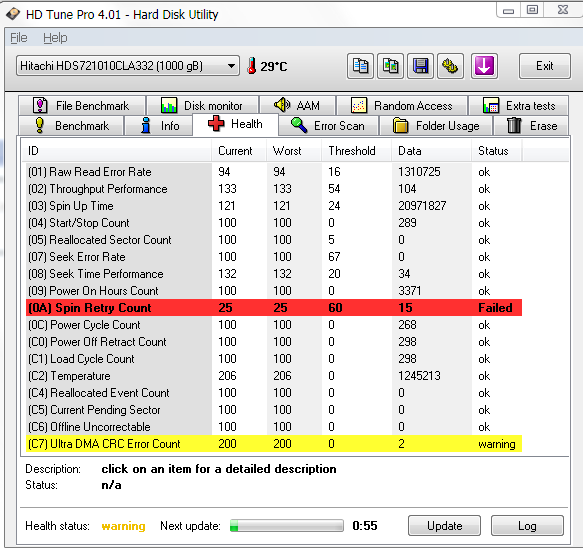This screenshot has height=548, width=583.
Task: Click the 3371 power on hours value
Action: tap(409, 291)
